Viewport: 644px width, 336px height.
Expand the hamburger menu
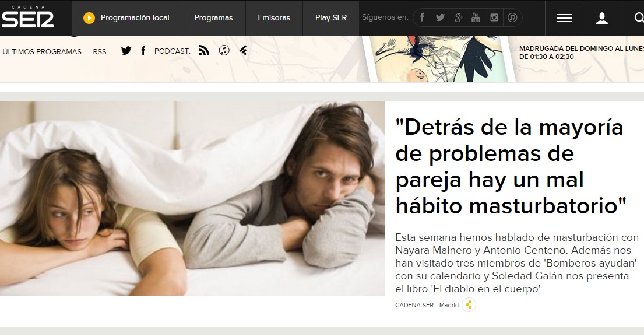click(x=564, y=18)
